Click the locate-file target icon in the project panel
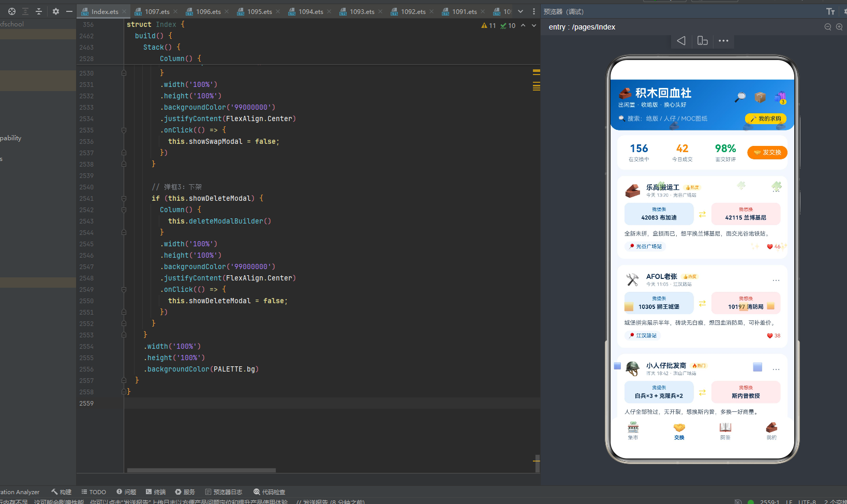 click(x=11, y=11)
